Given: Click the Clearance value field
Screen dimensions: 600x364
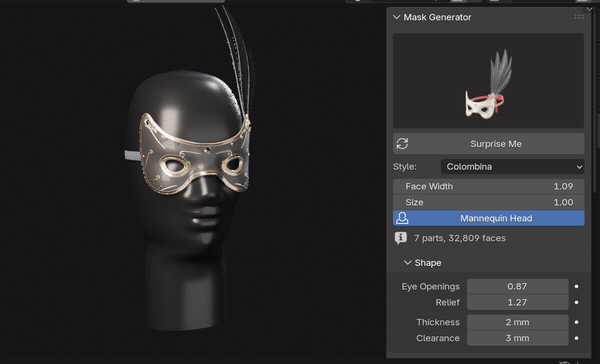Looking at the screenshot, I should click(x=517, y=338).
